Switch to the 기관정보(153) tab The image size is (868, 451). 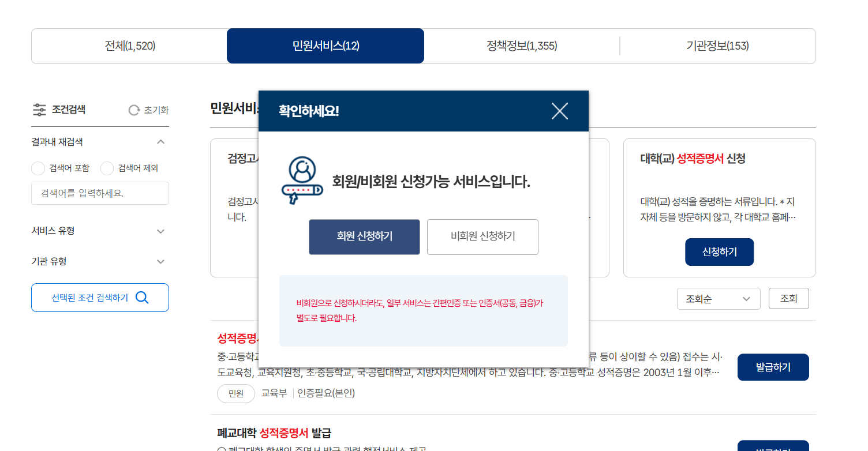717,46
